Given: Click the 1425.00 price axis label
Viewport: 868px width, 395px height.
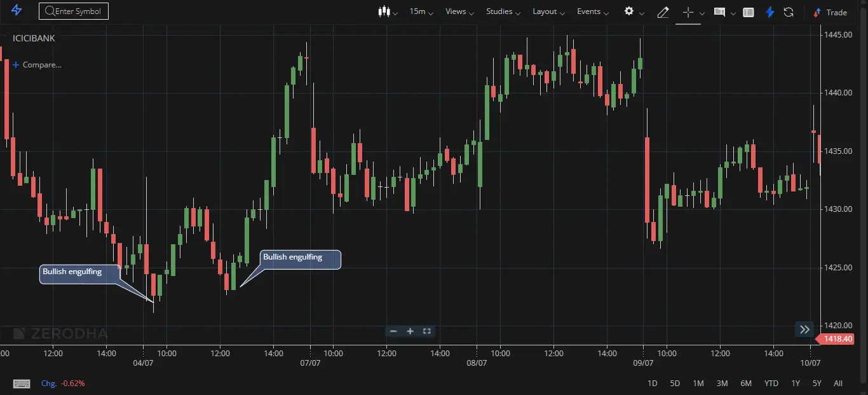Looking at the screenshot, I should click(839, 268).
